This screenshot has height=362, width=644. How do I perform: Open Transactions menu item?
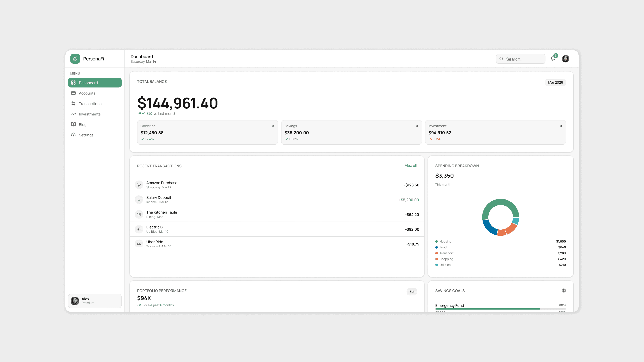point(90,104)
